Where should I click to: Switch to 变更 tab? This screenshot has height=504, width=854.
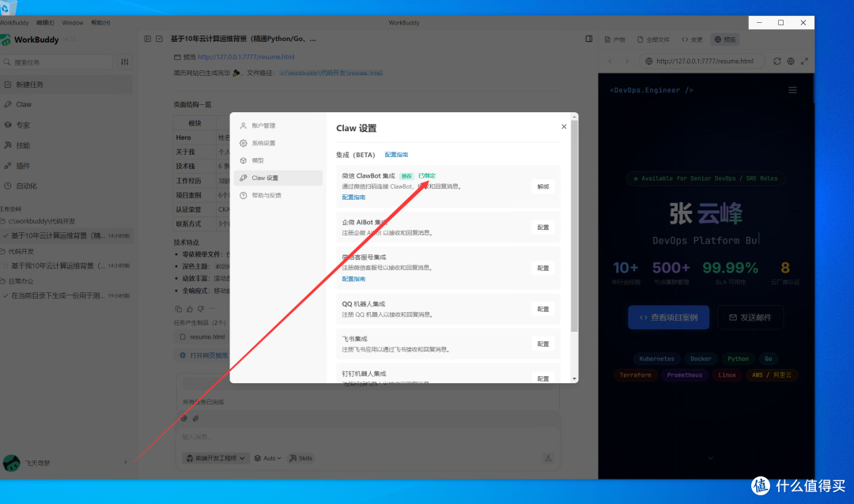point(692,39)
